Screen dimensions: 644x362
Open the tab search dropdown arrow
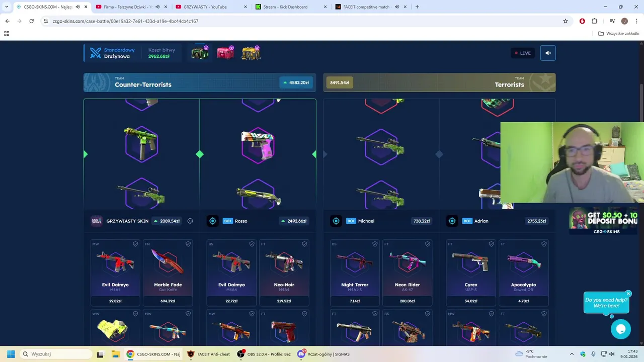pos(7,7)
